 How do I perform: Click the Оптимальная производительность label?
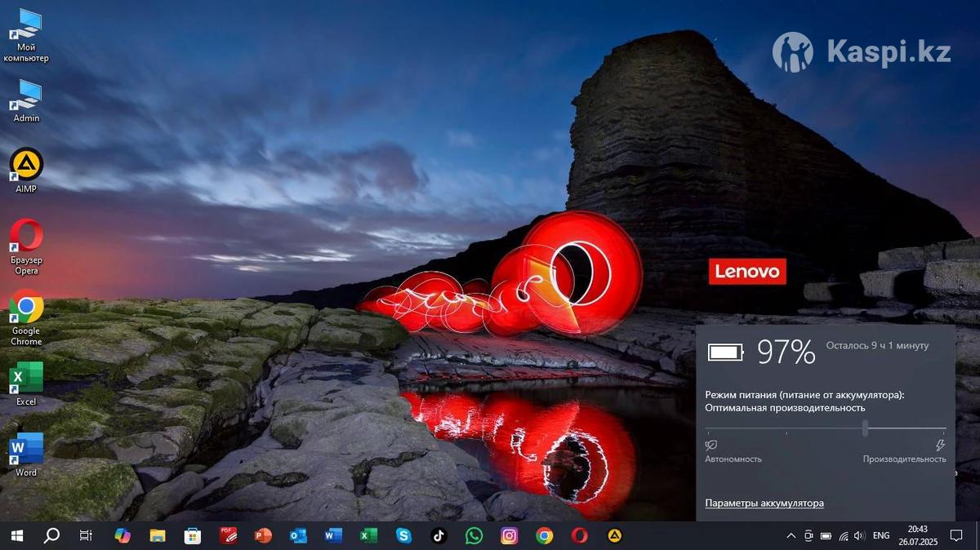(785, 408)
